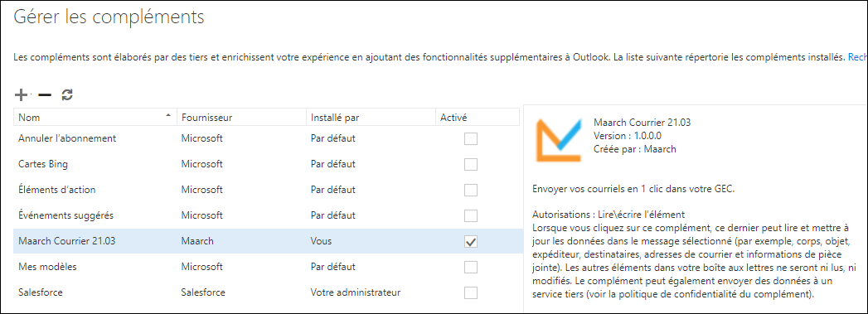Tick the Éléments d'action checkbox
Screen dimensions: 868x314
[x=471, y=190]
